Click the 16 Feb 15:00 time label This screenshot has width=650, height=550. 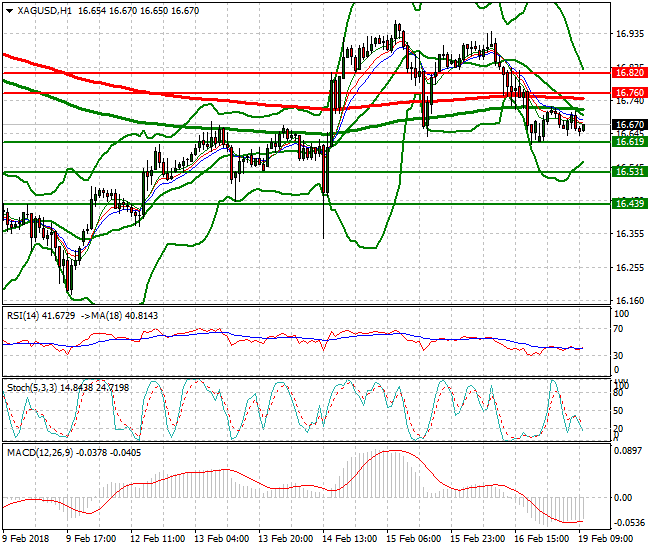pyautogui.click(x=542, y=539)
